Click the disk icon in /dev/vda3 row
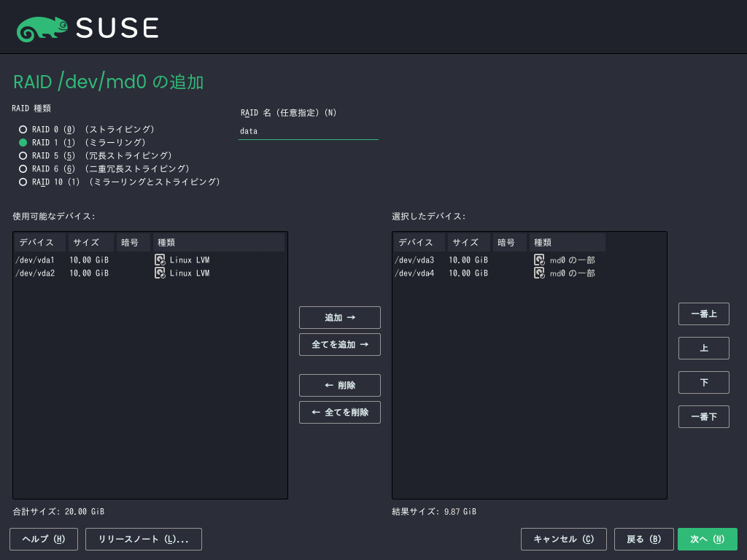This screenshot has width=747, height=560. coord(539,260)
